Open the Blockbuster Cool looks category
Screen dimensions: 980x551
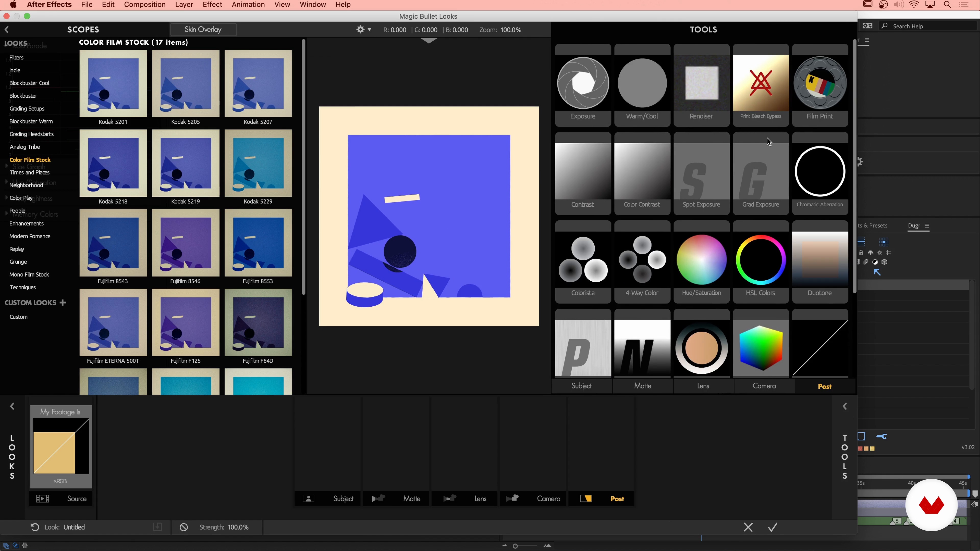point(29,83)
